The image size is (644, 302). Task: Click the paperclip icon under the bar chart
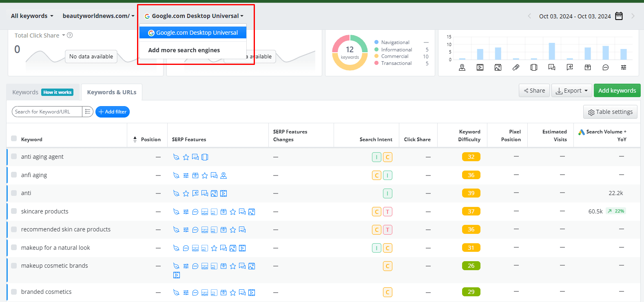tap(516, 67)
